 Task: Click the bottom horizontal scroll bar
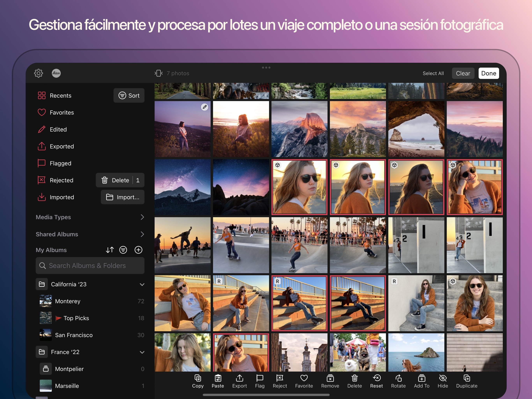click(266, 395)
